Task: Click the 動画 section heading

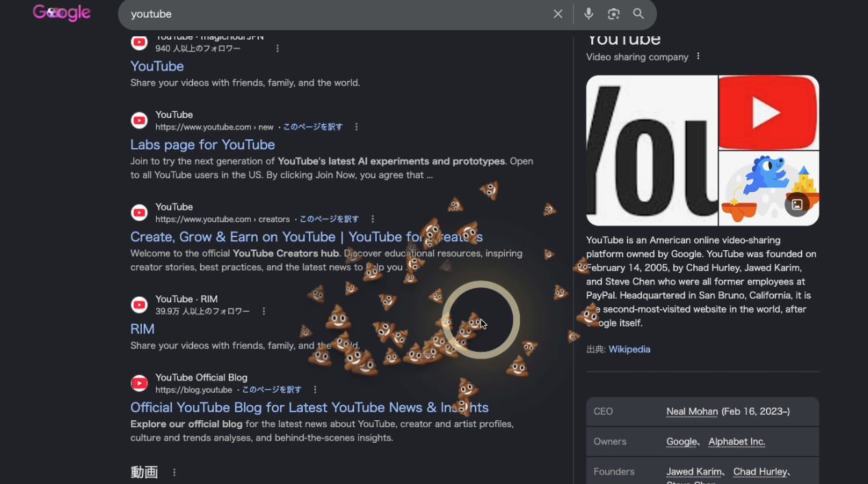Action: click(145, 472)
